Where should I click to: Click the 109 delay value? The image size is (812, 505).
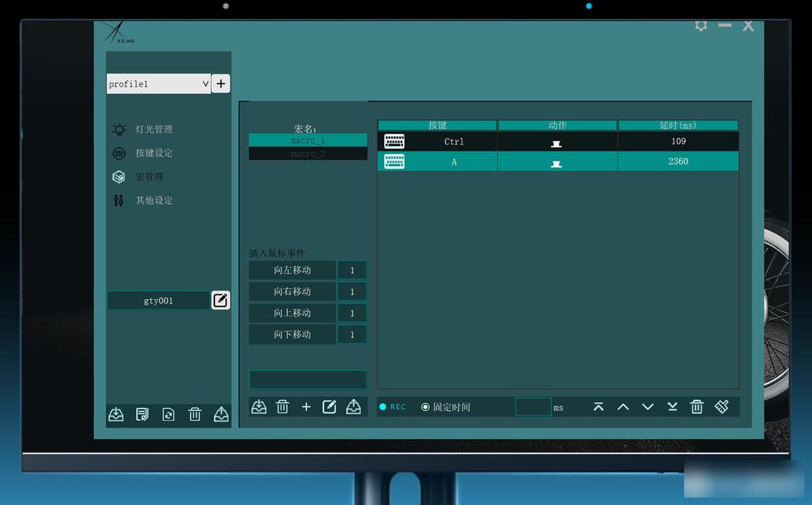click(678, 141)
